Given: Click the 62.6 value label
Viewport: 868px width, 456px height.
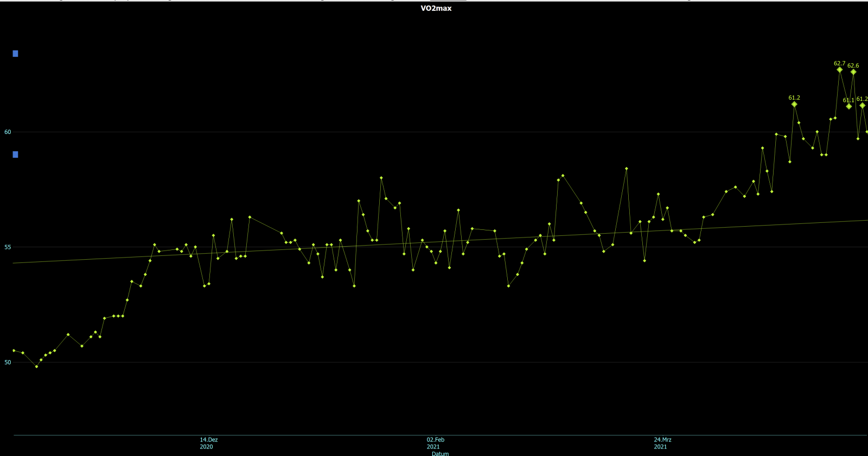Looking at the screenshot, I should (x=853, y=66).
